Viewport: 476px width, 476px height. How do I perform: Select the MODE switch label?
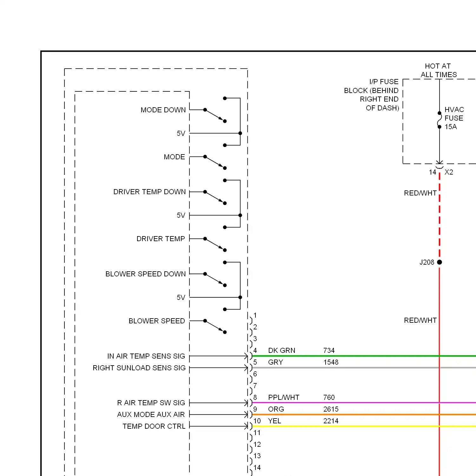[x=174, y=157]
